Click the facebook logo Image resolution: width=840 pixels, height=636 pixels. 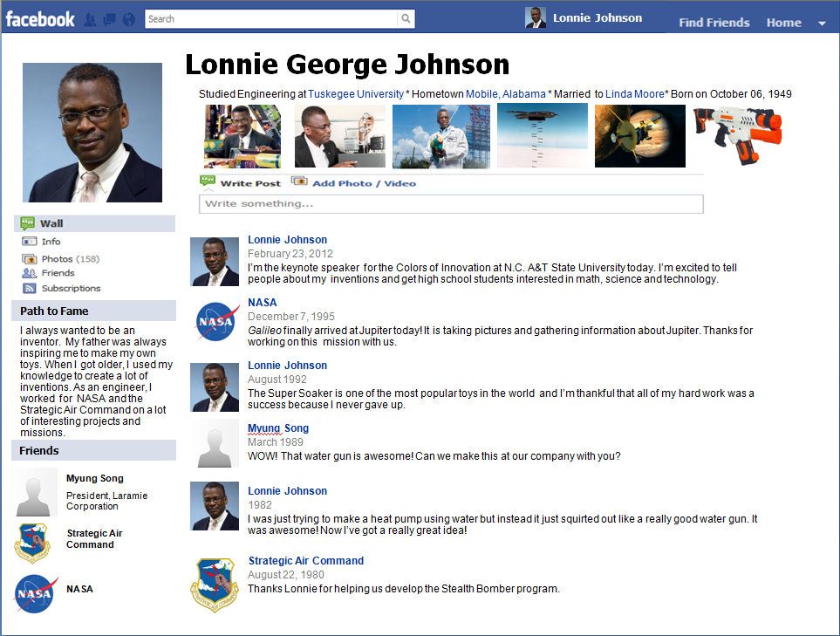tap(40, 19)
